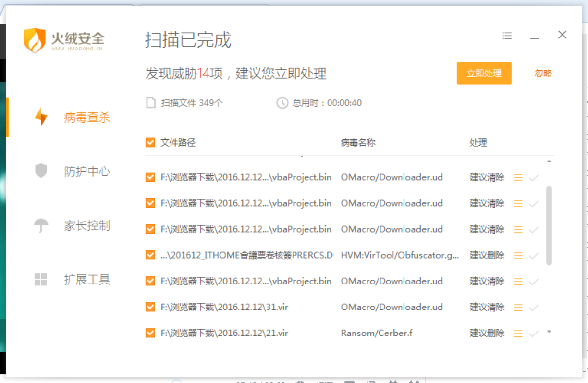
Task: Open the Protection Center shield icon
Action: 41,171
